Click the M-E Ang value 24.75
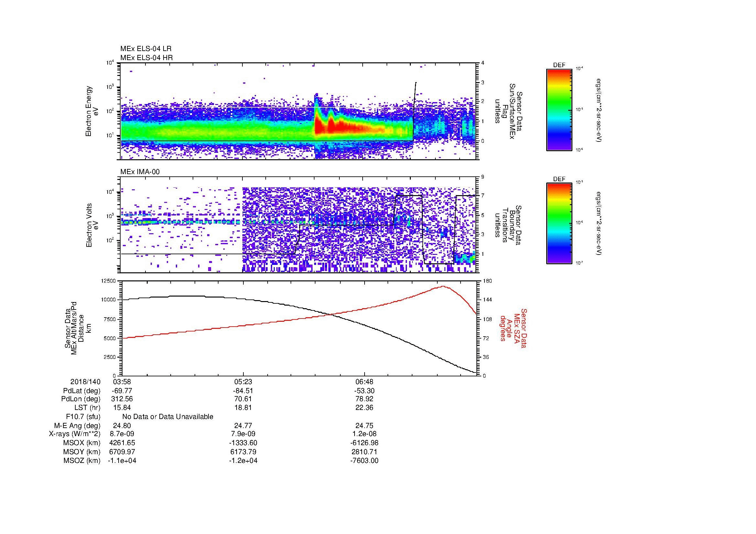Screen dimensions: 756x534 coord(365,426)
